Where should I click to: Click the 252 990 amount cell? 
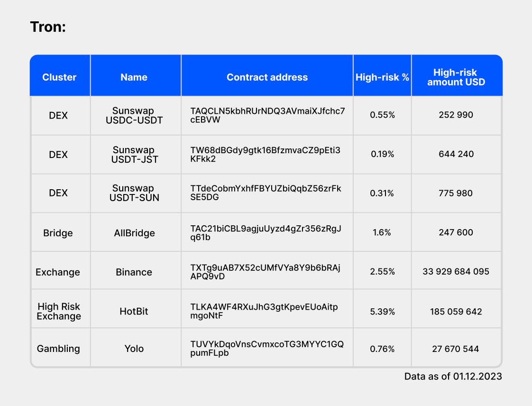pyautogui.click(x=456, y=115)
